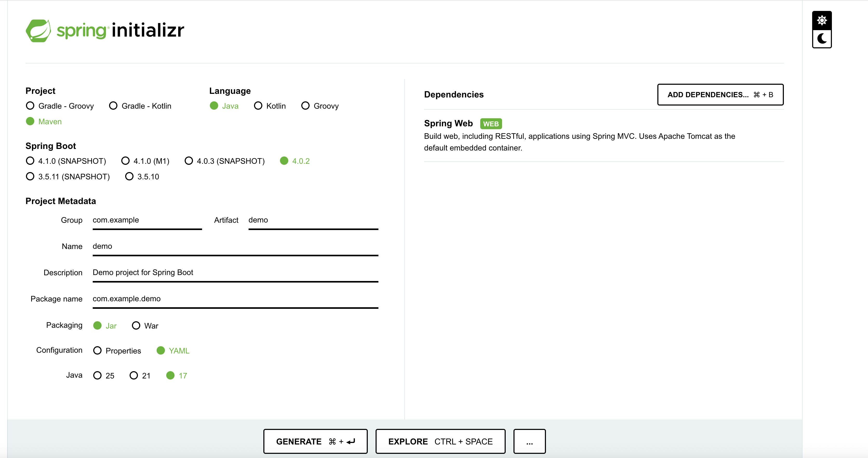Generate the project
Screen dimensions: 868x458
(x=315, y=441)
